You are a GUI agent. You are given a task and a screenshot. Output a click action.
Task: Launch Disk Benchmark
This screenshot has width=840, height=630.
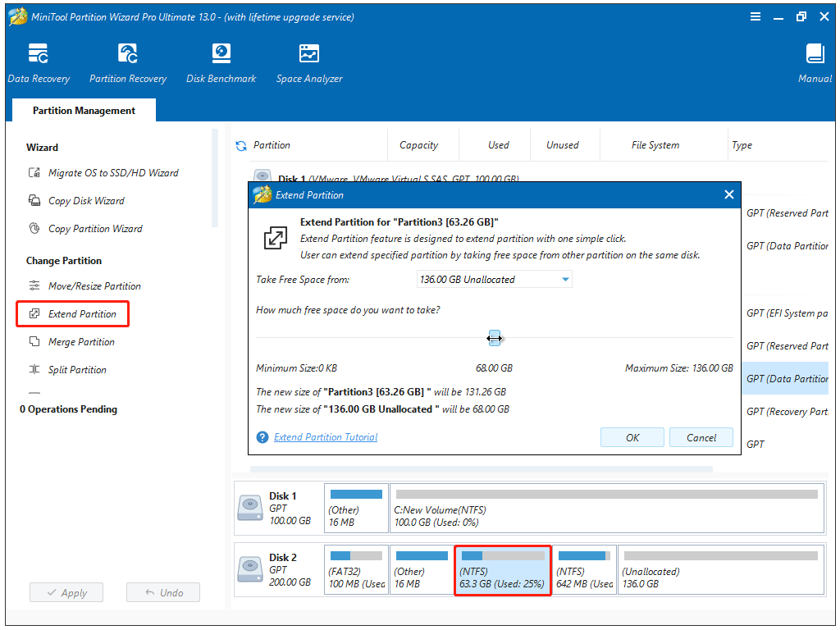(221, 62)
